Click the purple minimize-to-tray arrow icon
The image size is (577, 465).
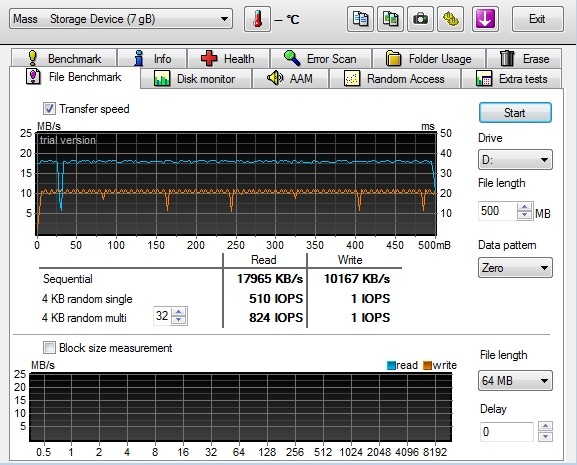(485, 19)
